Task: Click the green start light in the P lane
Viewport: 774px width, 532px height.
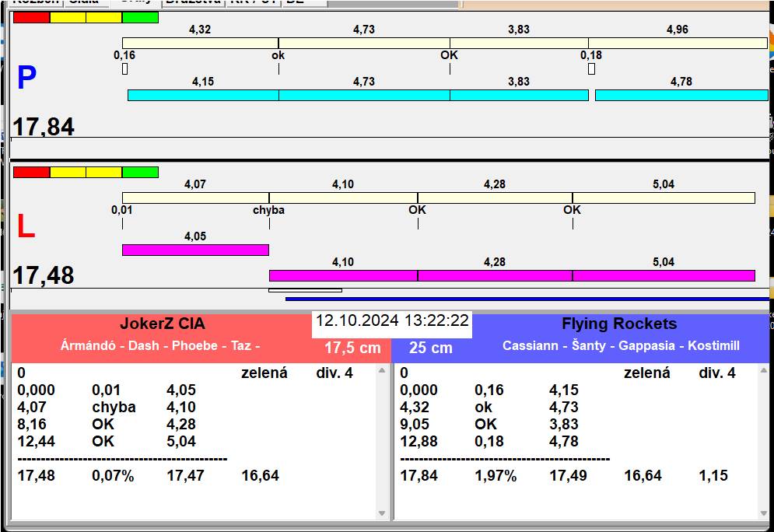Action: [140, 17]
